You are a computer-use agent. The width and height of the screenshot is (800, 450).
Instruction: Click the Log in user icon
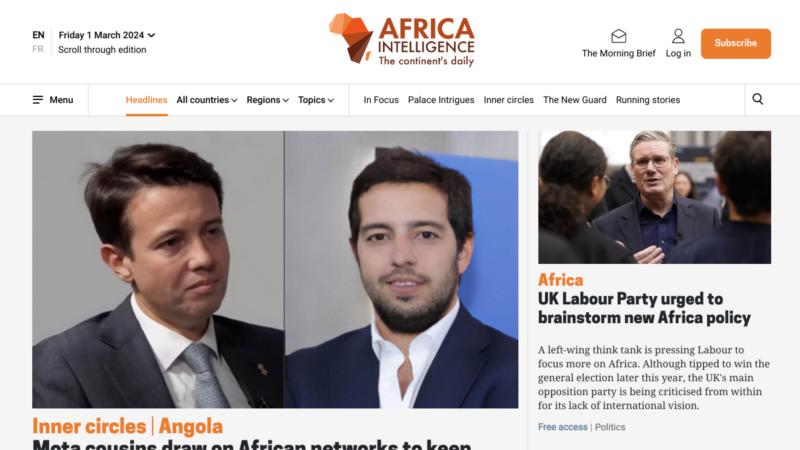coord(678,36)
